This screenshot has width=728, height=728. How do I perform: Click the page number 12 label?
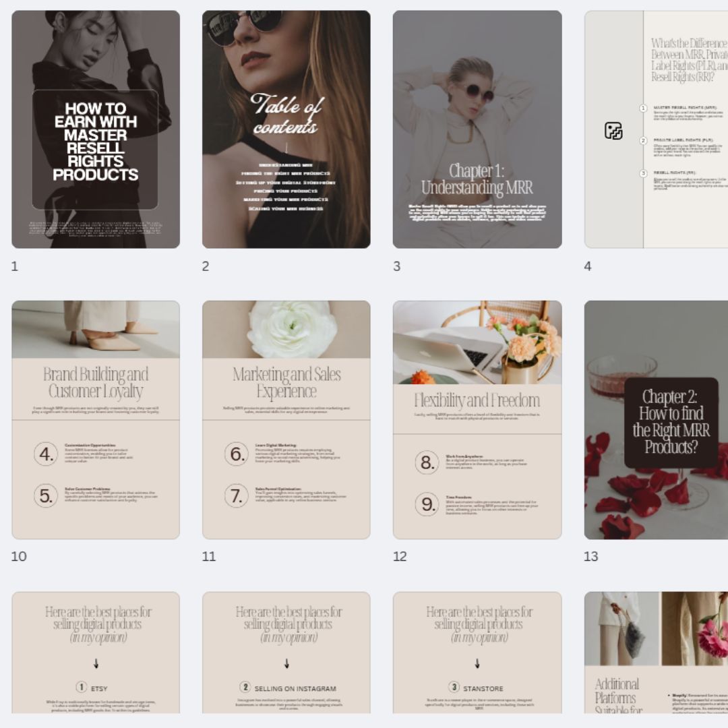pos(400,556)
